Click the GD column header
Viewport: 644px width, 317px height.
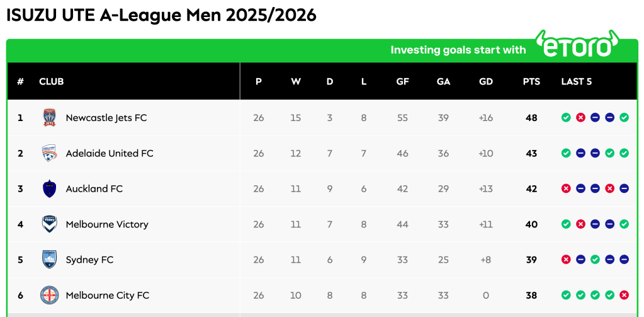[486, 82]
